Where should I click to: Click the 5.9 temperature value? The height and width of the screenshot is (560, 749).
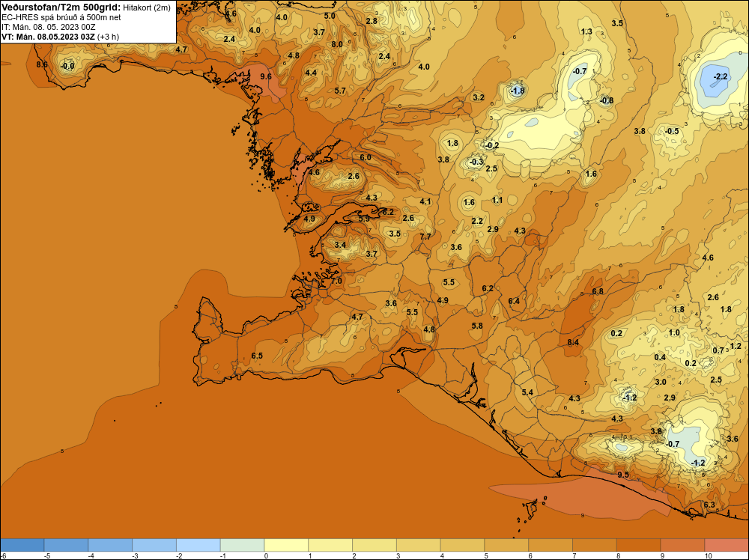[364, 218]
